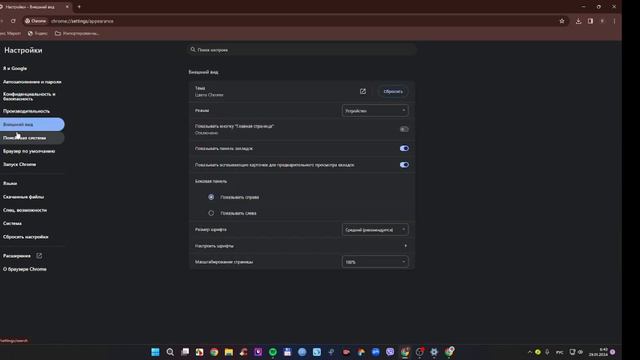Open the side panel icon in toolbar
Viewport: 640px width, 360px height.
point(590,21)
